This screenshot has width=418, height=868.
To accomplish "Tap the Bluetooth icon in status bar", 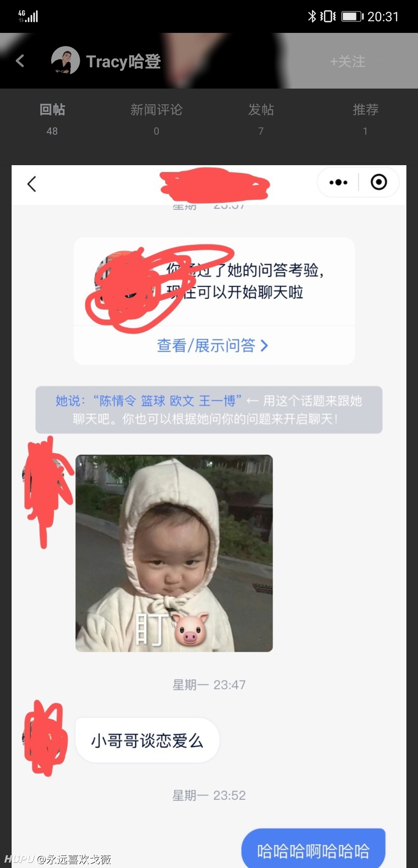I will (312, 16).
